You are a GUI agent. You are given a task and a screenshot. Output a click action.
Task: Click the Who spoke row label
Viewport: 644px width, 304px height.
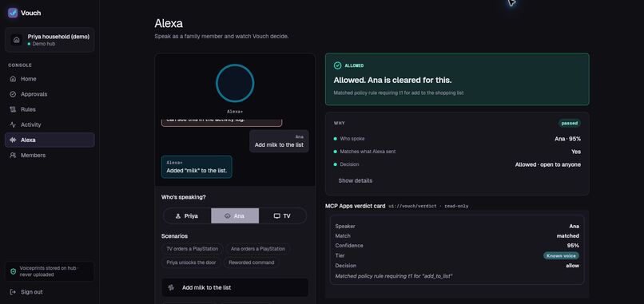point(352,139)
